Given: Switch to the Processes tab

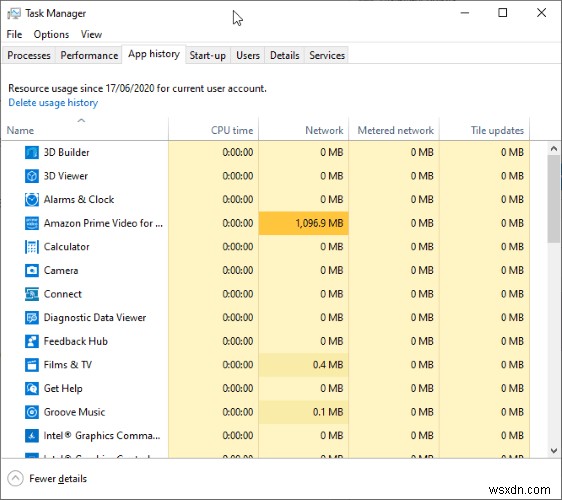Looking at the screenshot, I should coord(29,56).
